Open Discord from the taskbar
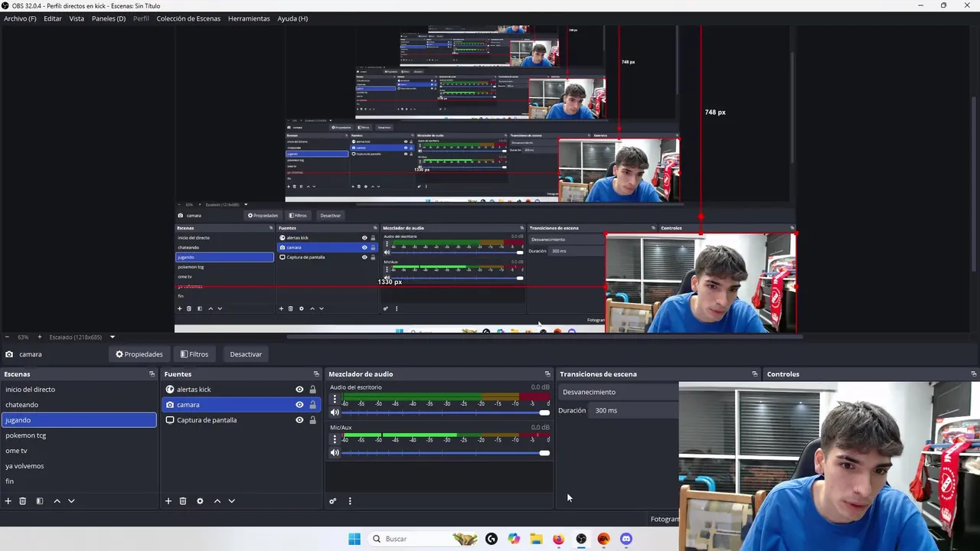 pos(626,539)
